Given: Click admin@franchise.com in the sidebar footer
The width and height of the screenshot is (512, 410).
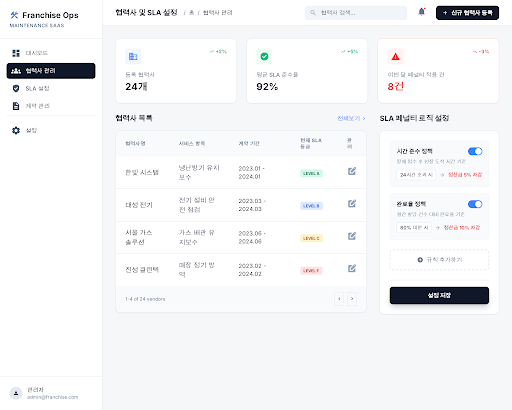Looking at the screenshot, I should tap(52, 397).
